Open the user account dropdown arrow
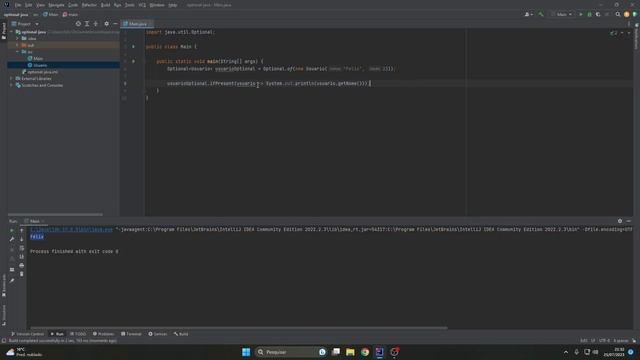This screenshot has width=640, height=360. [x=532, y=15]
